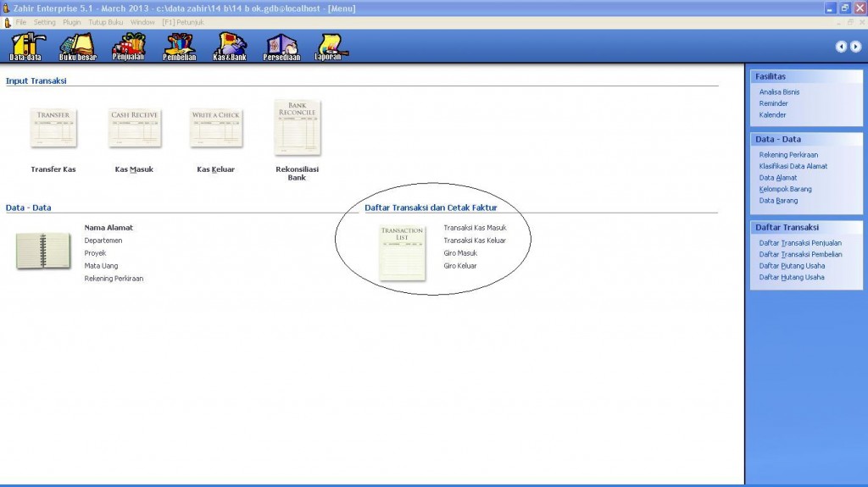The image size is (868, 487).
Task: Click the Transfer Kas form icon
Action: pos(53,128)
